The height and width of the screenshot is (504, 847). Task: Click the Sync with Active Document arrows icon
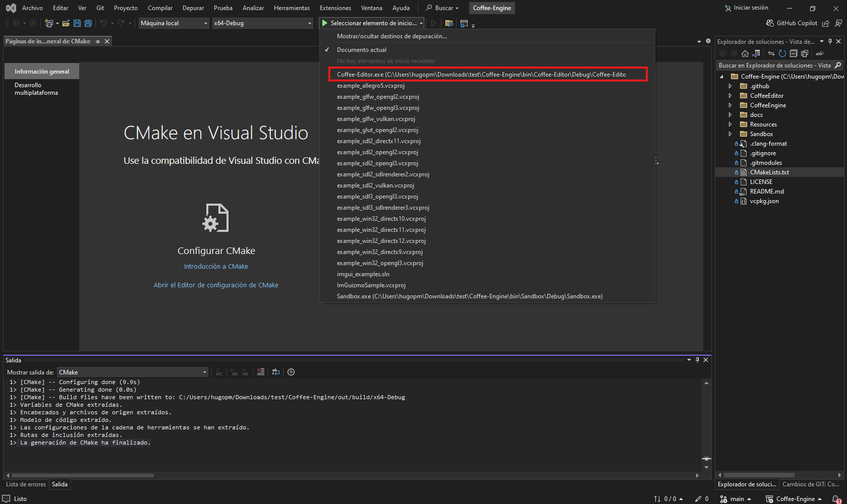click(771, 53)
